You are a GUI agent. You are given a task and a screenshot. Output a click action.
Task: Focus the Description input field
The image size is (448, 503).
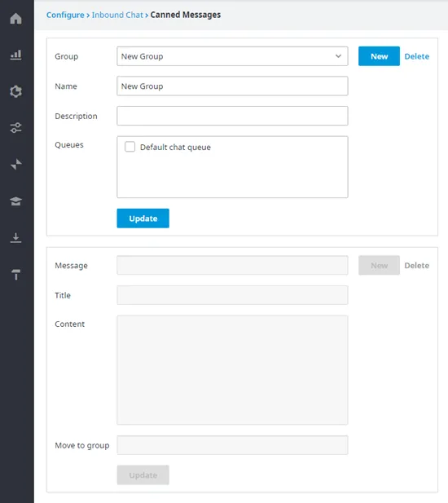click(232, 116)
